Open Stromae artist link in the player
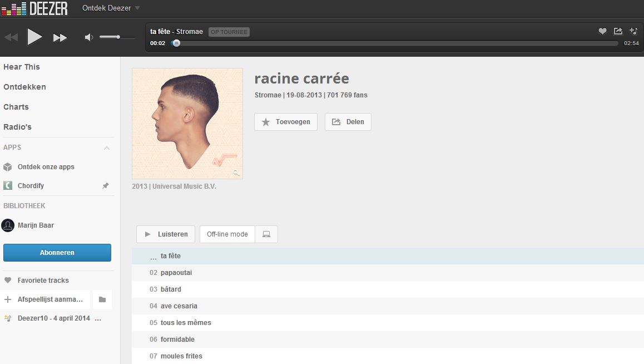The width and height of the screenshot is (644, 364). click(x=189, y=32)
